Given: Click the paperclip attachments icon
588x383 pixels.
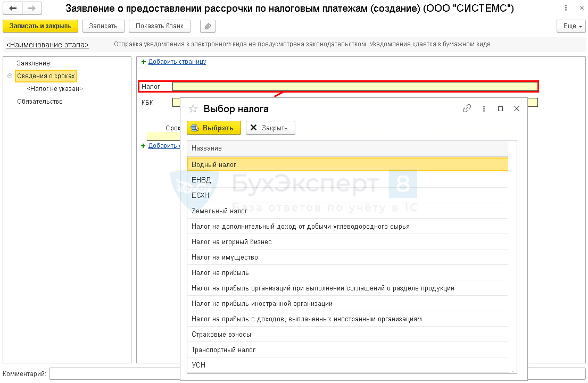Looking at the screenshot, I should 208,26.
